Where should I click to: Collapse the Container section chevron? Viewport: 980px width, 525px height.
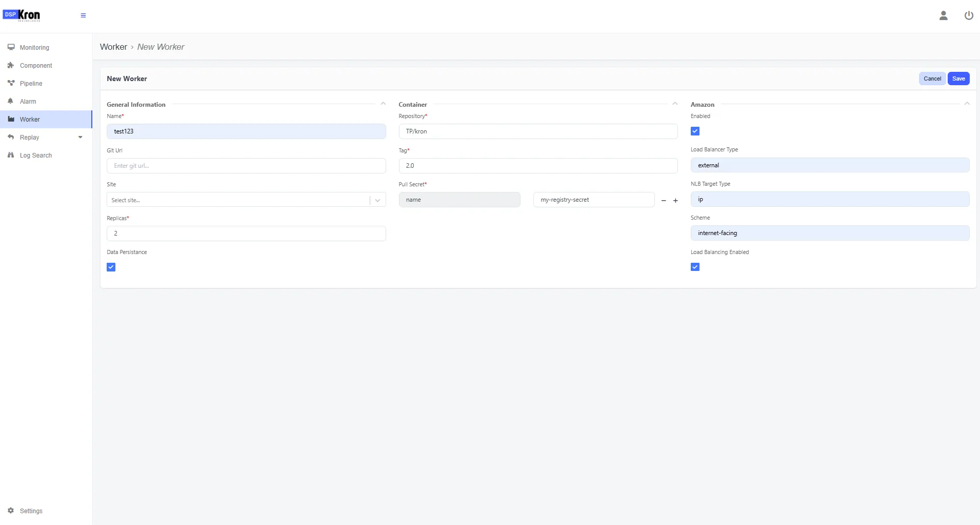[675, 104]
